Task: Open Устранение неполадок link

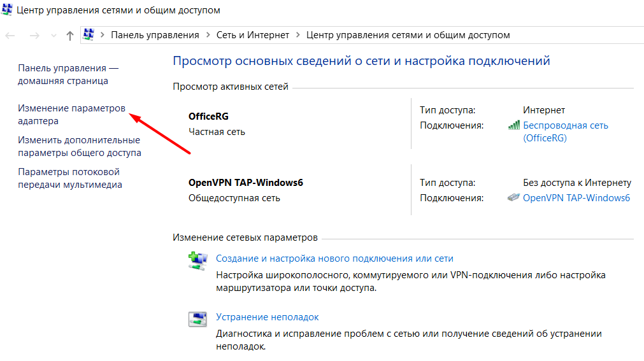Action: click(268, 317)
